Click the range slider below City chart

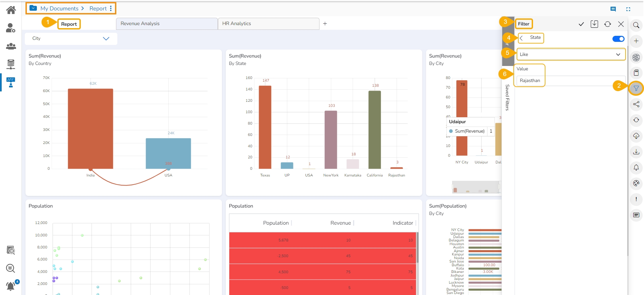[476, 187]
